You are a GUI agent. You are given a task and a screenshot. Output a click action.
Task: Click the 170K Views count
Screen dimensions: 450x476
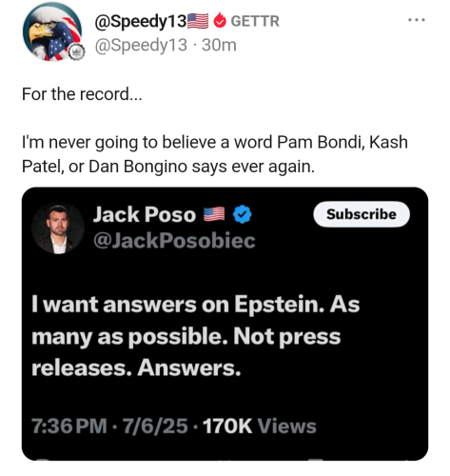click(260, 426)
